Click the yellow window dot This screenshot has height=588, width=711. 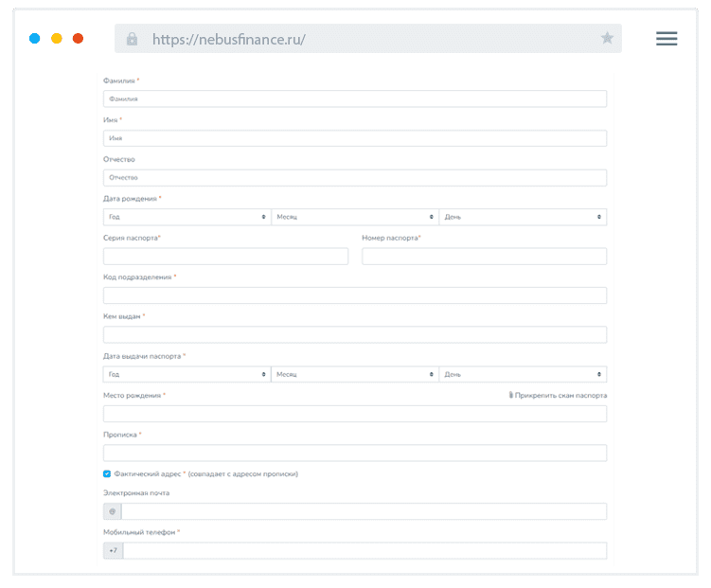(57, 39)
